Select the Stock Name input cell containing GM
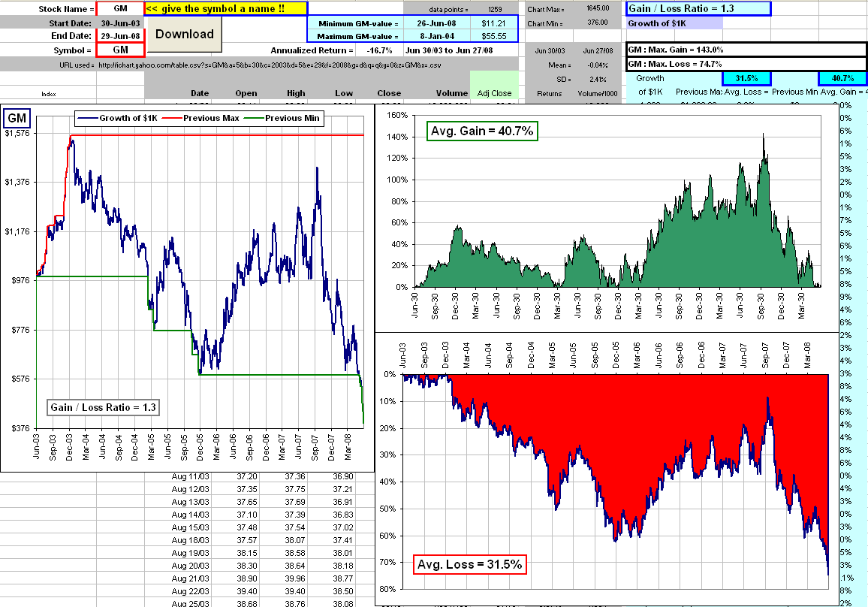The image size is (868, 607). tap(120, 9)
